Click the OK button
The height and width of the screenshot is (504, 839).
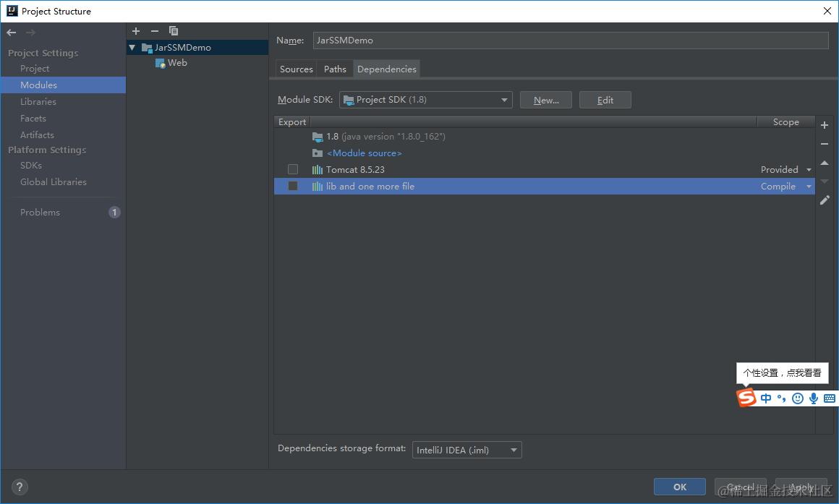click(x=680, y=487)
